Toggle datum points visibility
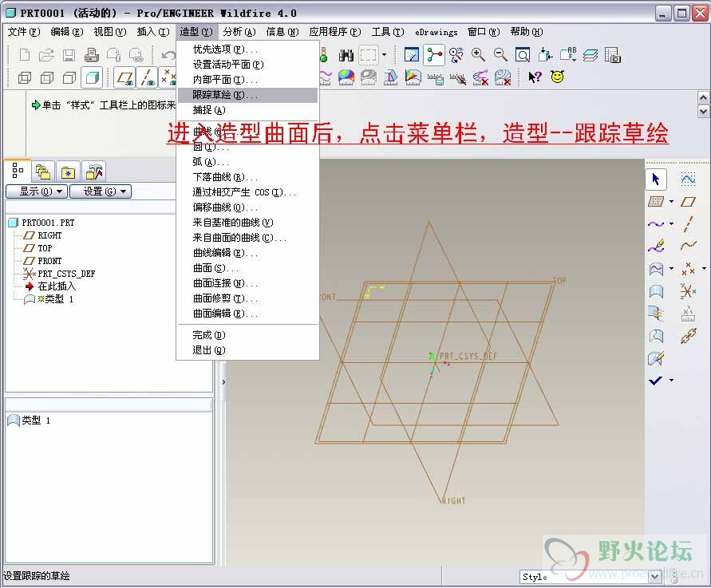The width and height of the screenshot is (711, 588). [168, 77]
